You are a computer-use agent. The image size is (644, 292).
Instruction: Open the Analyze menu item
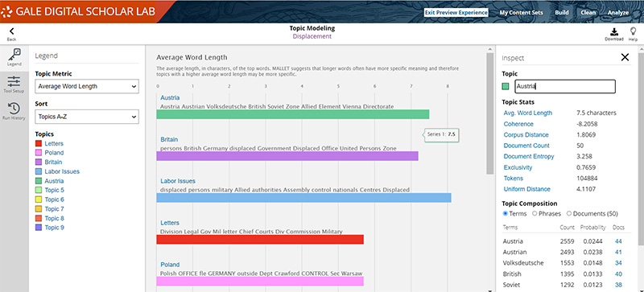pos(618,12)
